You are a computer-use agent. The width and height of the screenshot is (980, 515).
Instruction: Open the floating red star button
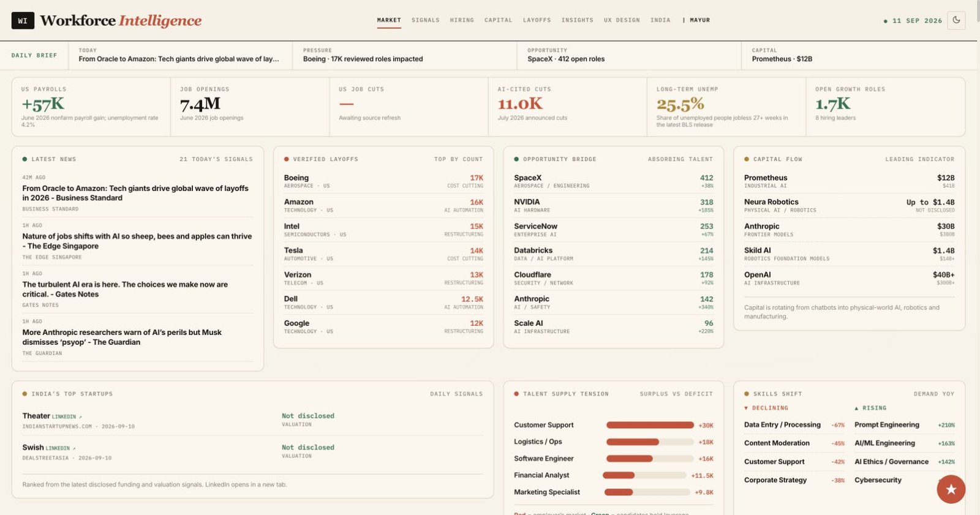pos(951,489)
